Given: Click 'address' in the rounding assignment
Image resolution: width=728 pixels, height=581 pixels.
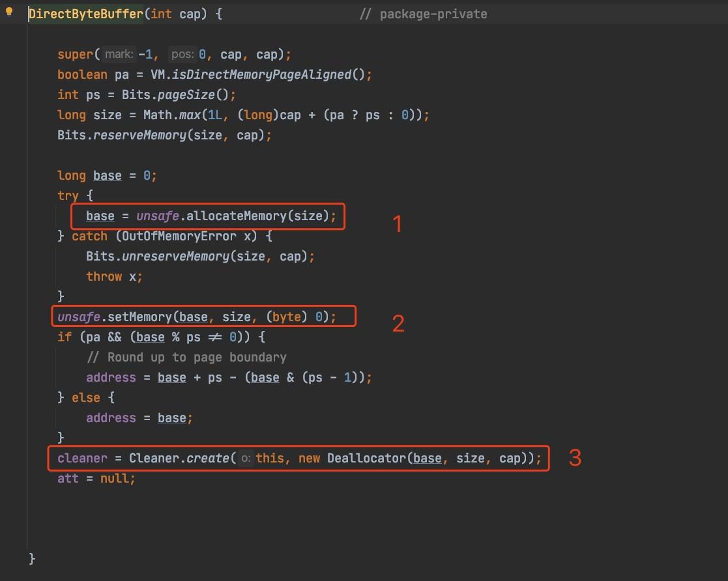Looking at the screenshot, I should [x=111, y=378].
